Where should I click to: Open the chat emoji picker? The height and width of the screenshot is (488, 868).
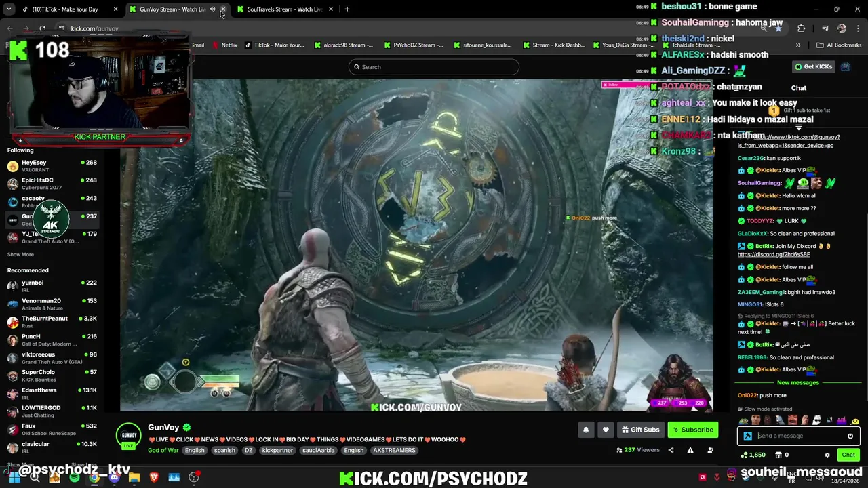(x=850, y=436)
